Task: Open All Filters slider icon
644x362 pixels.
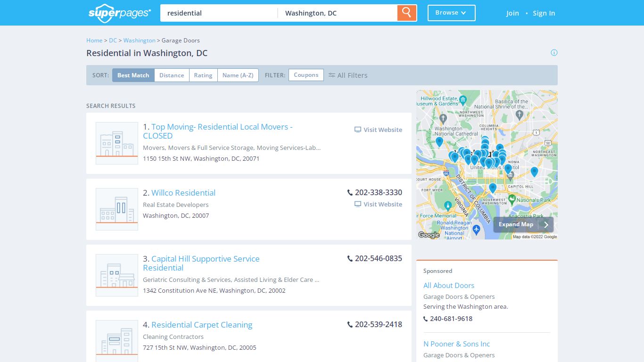Action: click(332, 75)
